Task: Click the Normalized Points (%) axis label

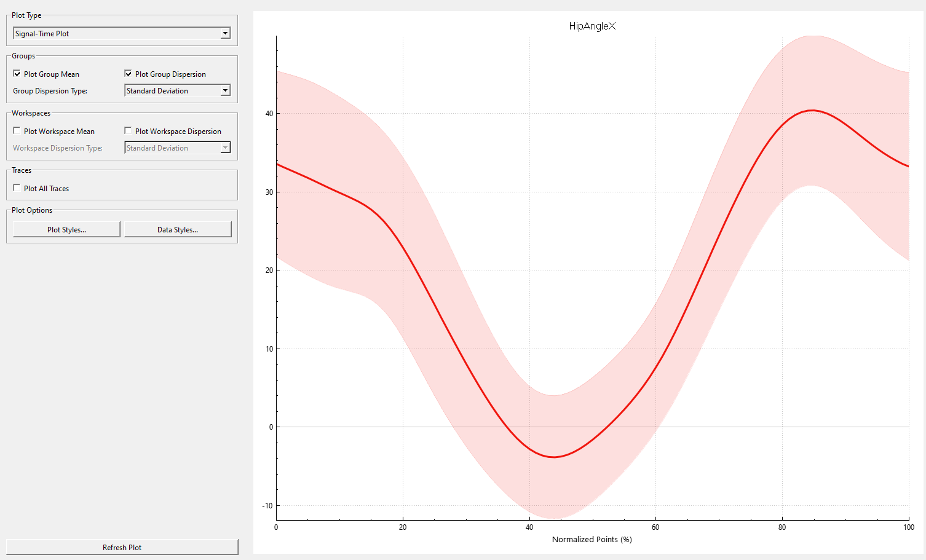Action: tap(592, 539)
